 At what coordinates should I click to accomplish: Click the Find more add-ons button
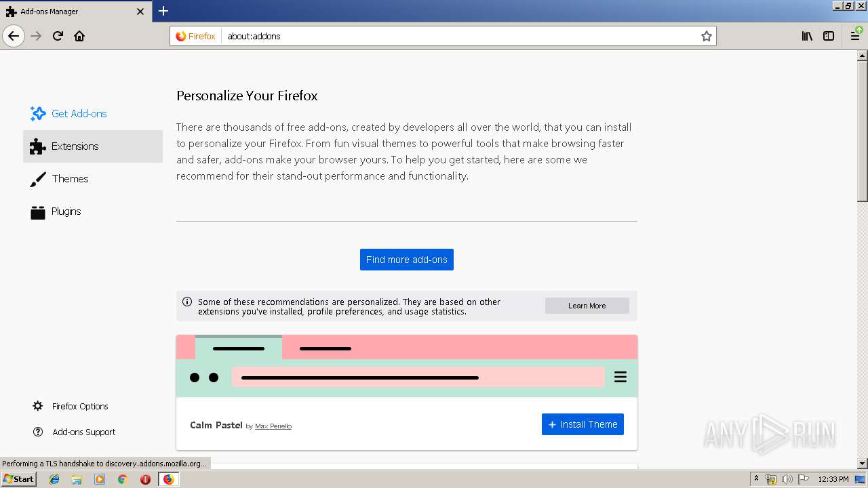pyautogui.click(x=407, y=260)
